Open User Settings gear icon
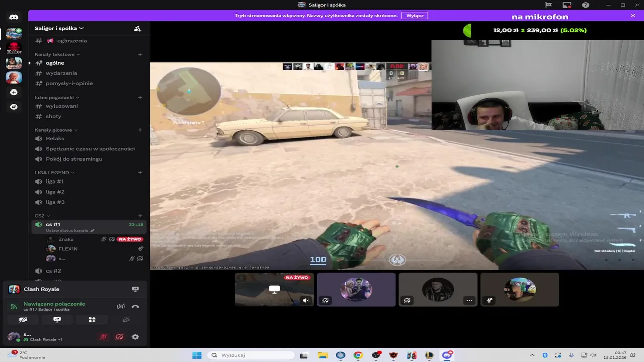This screenshot has width=644, height=362. point(135,337)
